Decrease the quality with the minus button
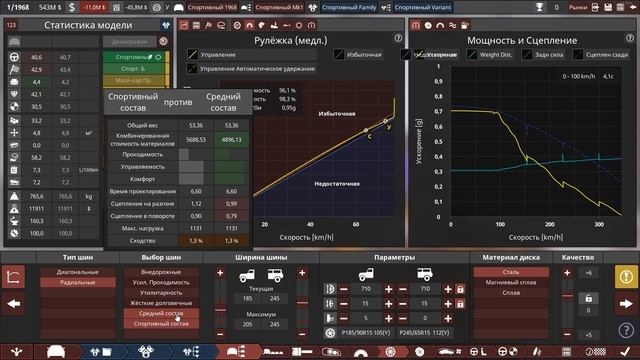Image resolution: width=640 pixels, height=360 pixels. (x=567, y=334)
